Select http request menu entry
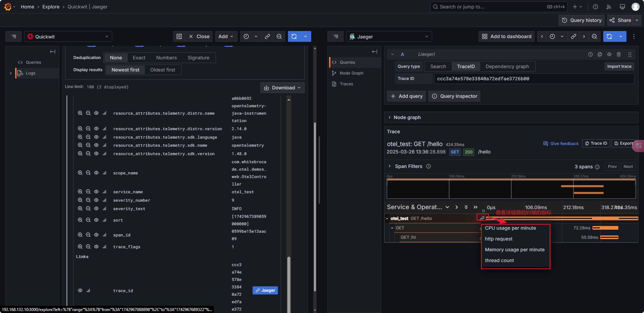 [x=498, y=239]
